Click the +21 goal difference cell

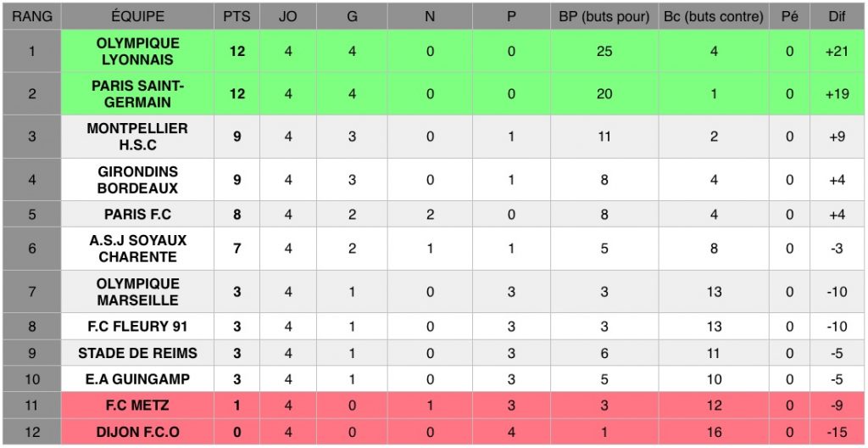point(837,51)
